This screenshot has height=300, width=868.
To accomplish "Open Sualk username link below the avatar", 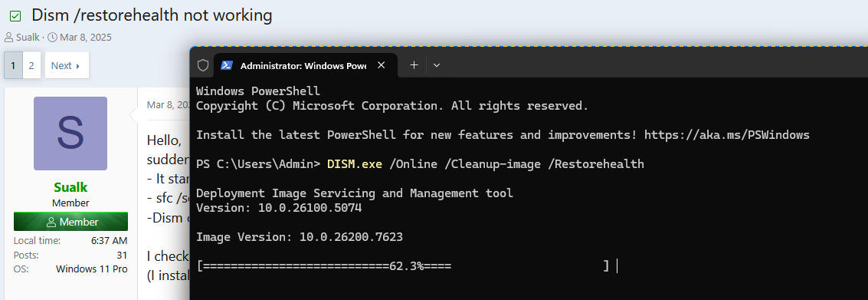I will pyautogui.click(x=70, y=187).
